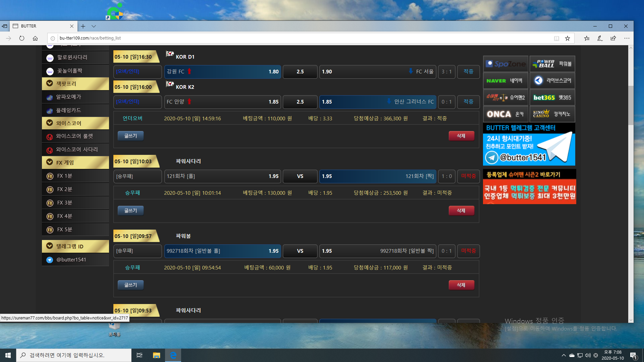Screen dimensions: 644x362
Task: Click the home icon in the toolbar
Action: click(x=35, y=38)
